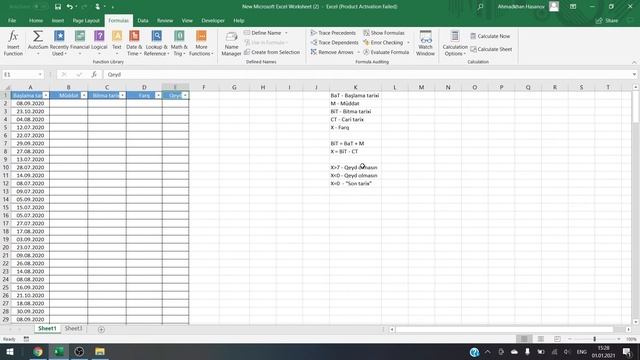Viewport: 640px width, 360px height.
Task: Open Date & Time functions menu
Action: (134, 43)
